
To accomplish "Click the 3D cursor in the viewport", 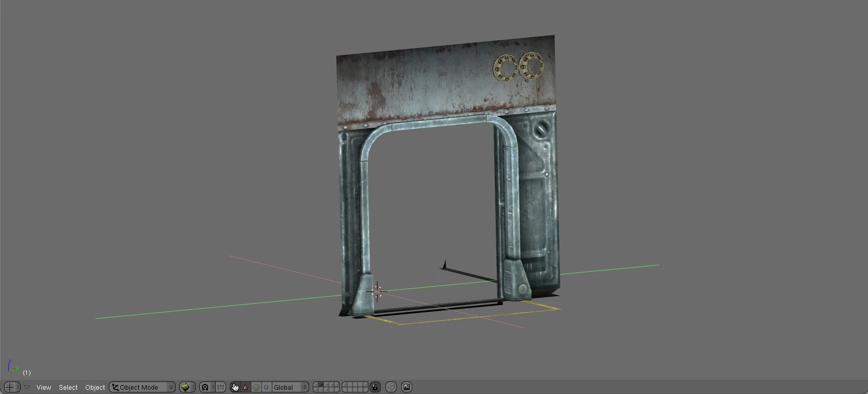I will click(377, 291).
